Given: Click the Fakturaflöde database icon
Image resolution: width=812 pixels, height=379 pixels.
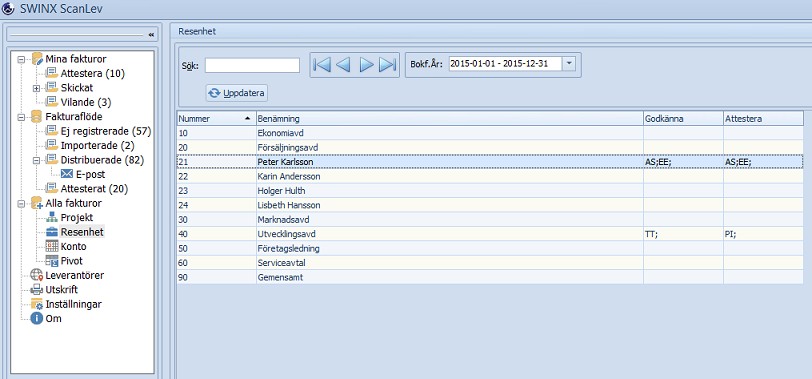Looking at the screenshot, I should 37,116.
